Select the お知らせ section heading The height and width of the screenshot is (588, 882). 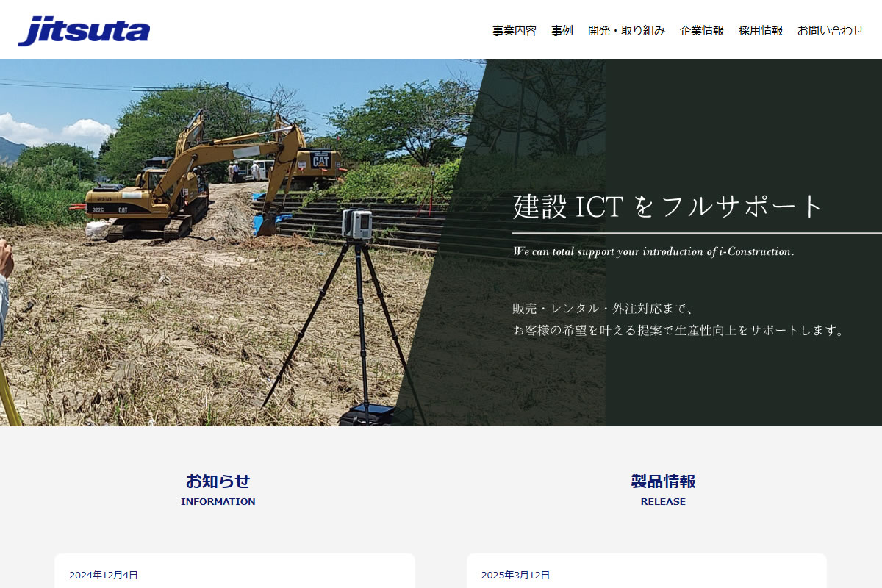[218, 481]
